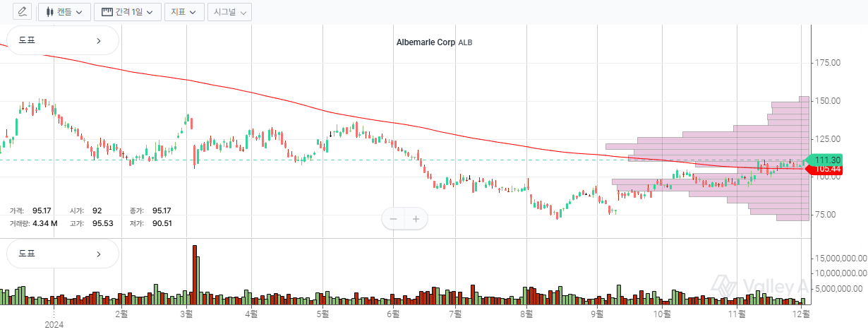The image size is (868, 332).
Task: Click the ALB ticker symbol
Action: tap(465, 42)
